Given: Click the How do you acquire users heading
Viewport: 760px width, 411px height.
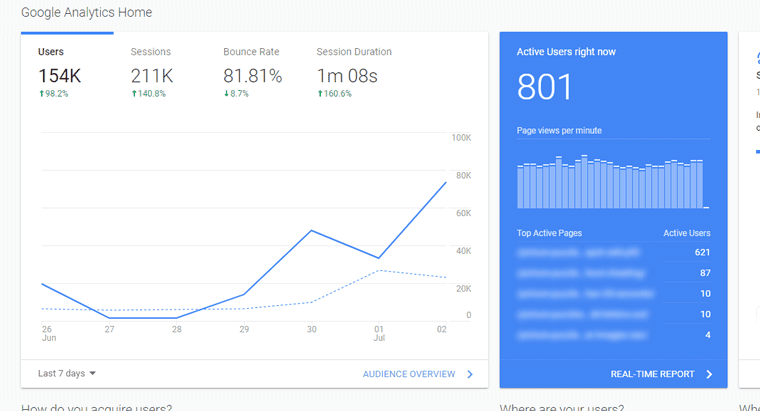Looking at the screenshot, I should point(96,407).
